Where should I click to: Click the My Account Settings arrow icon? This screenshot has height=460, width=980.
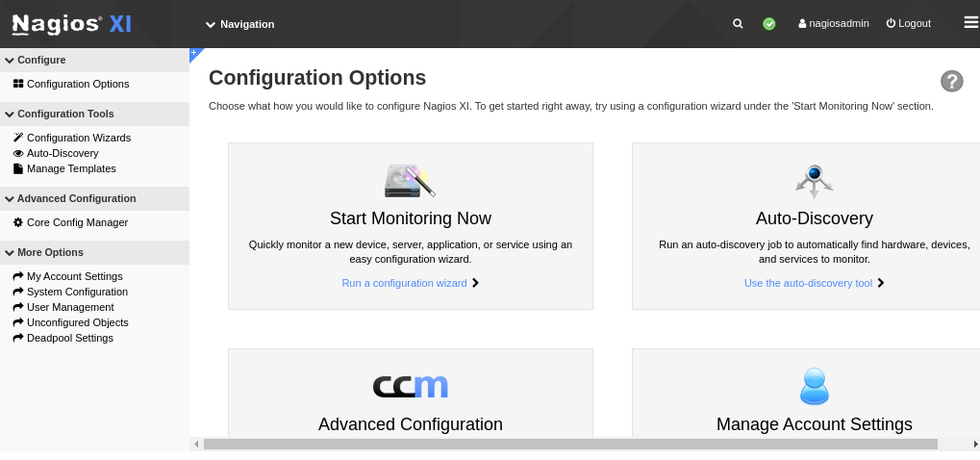[x=18, y=276]
